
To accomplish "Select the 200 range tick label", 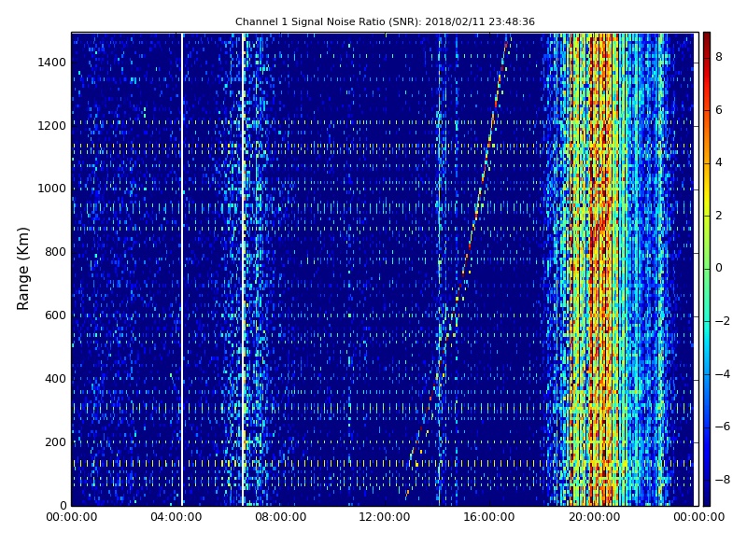I will 55,441.
